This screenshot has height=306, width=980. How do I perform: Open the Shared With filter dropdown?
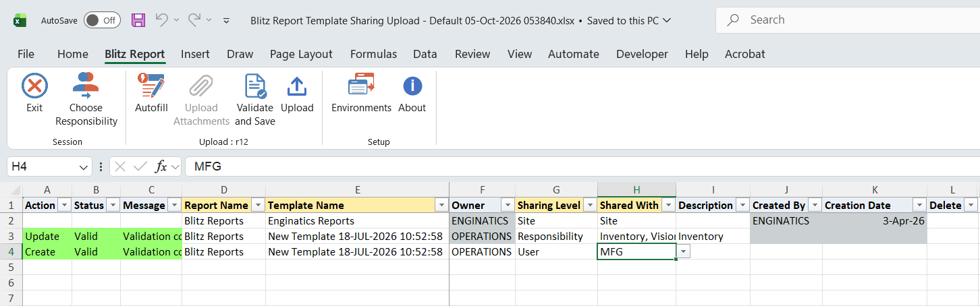click(668, 205)
